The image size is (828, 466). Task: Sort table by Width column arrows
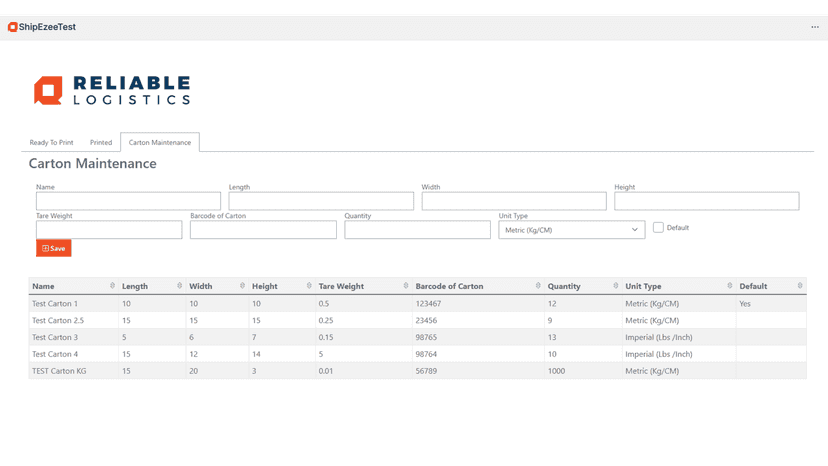click(x=242, y=286)
